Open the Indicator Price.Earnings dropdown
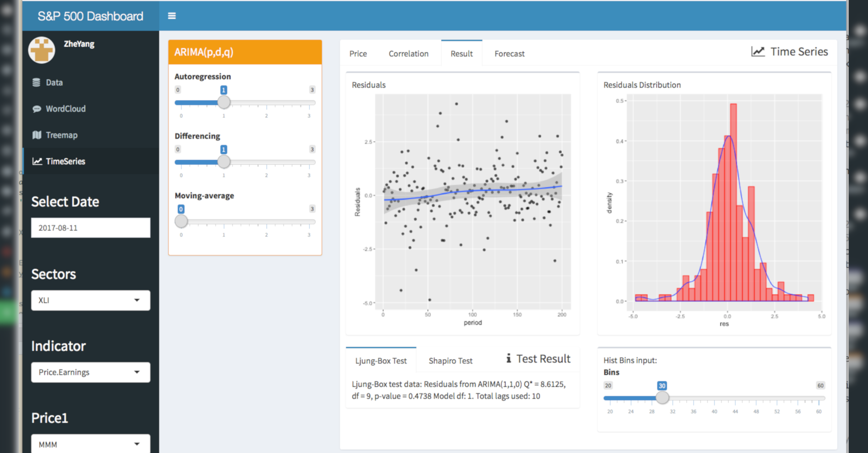 pos(90,372)
